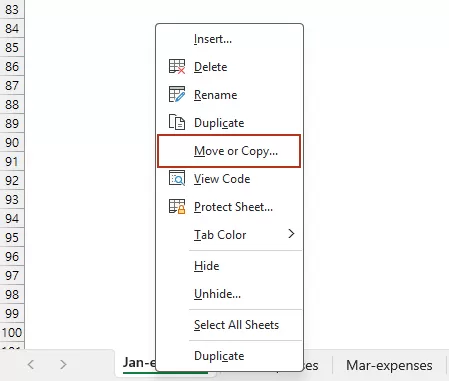Select the Move or Copy... entry
This screenshot has height=381, width=449.
click(229, 151)
